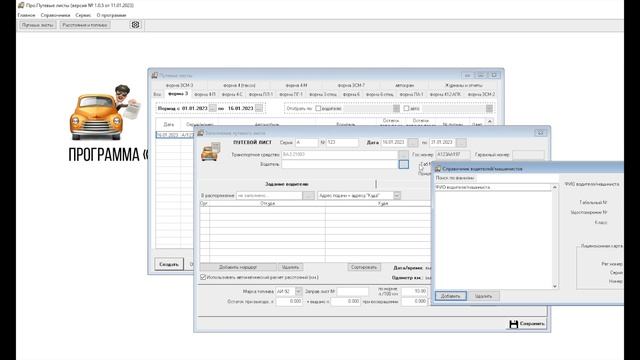Click 'Удалить' in the drivers directory window
This screenshot has height=360, width=640.
point(484,296)
